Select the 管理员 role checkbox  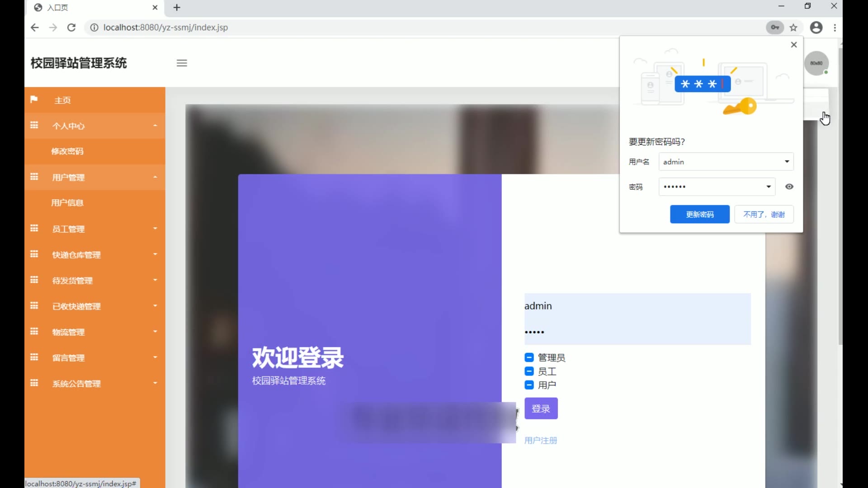click(x=529, y=358)
